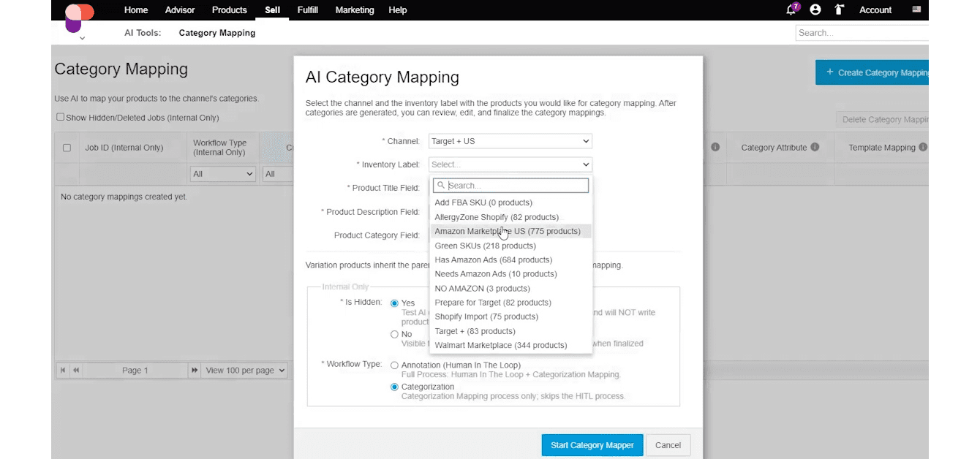
Task: Open the Channel dropdown showing Target + US
Action: click(510, 140)
